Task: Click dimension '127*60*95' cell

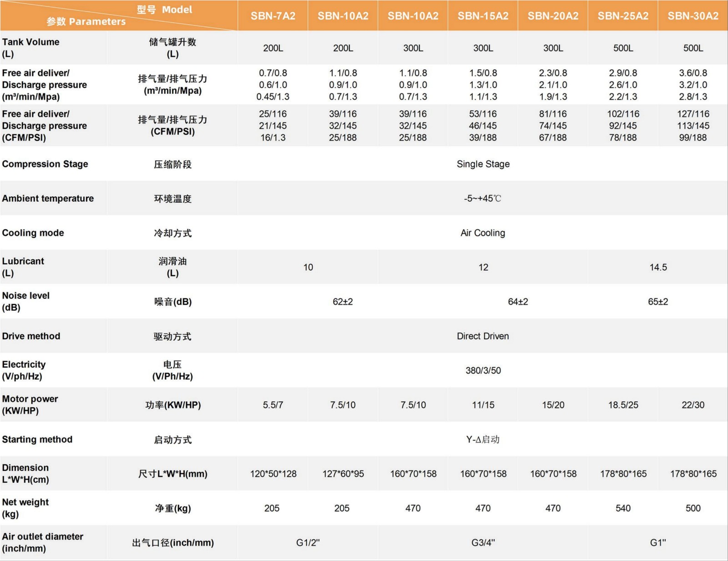Action: pos(343,474)
